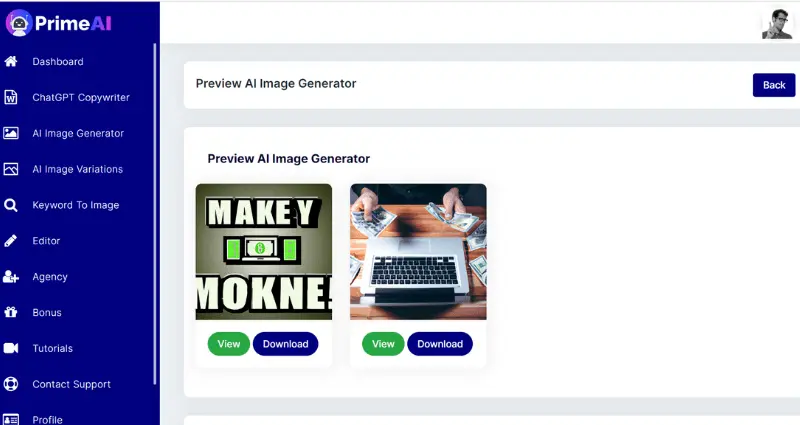Click the Dashboard home icon

coord(11,62)
